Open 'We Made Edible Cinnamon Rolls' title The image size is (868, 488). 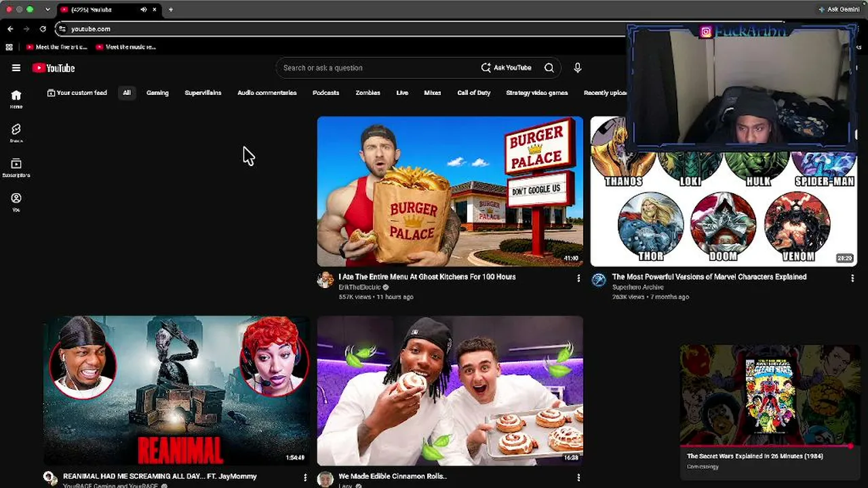(x=393, y=476)
